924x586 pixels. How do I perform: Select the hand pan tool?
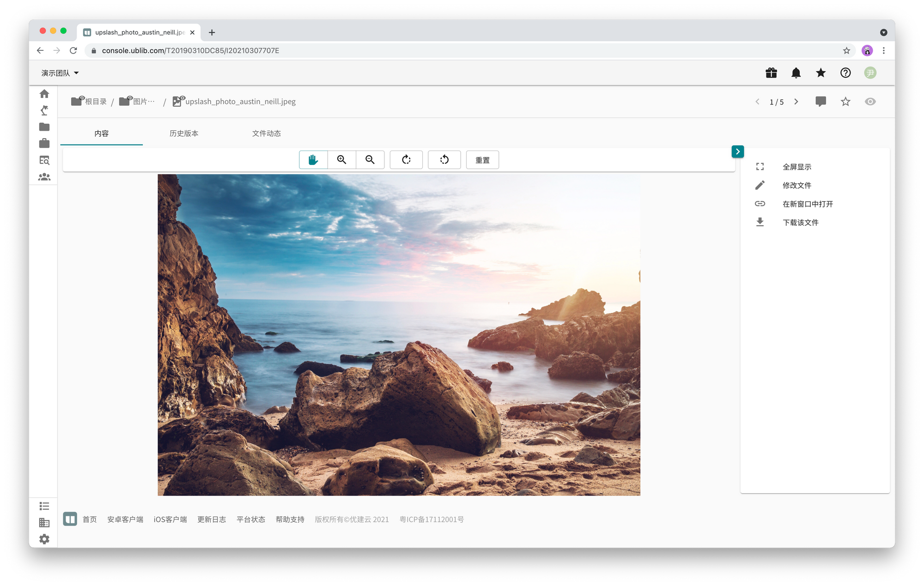coord(313,160)
